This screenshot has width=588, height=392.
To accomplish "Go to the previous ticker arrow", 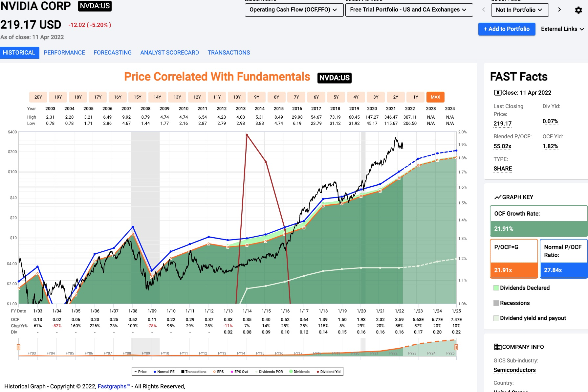I will [483, 10].
